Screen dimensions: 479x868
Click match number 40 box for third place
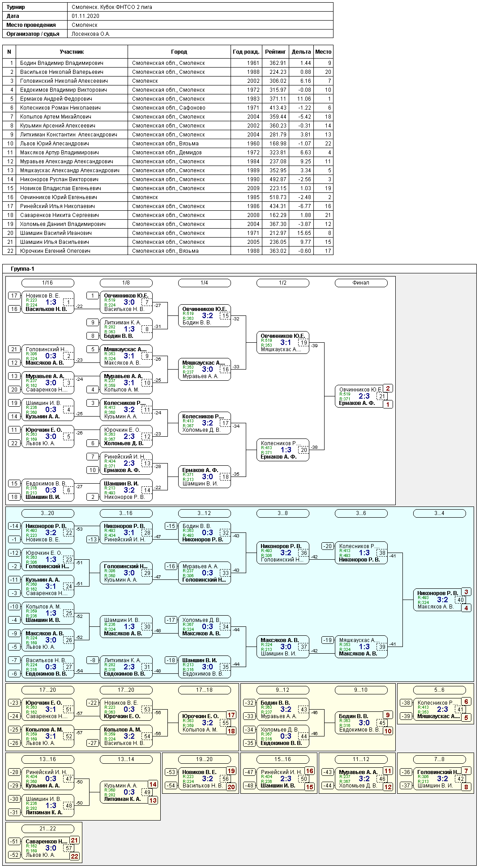(460, 600)
